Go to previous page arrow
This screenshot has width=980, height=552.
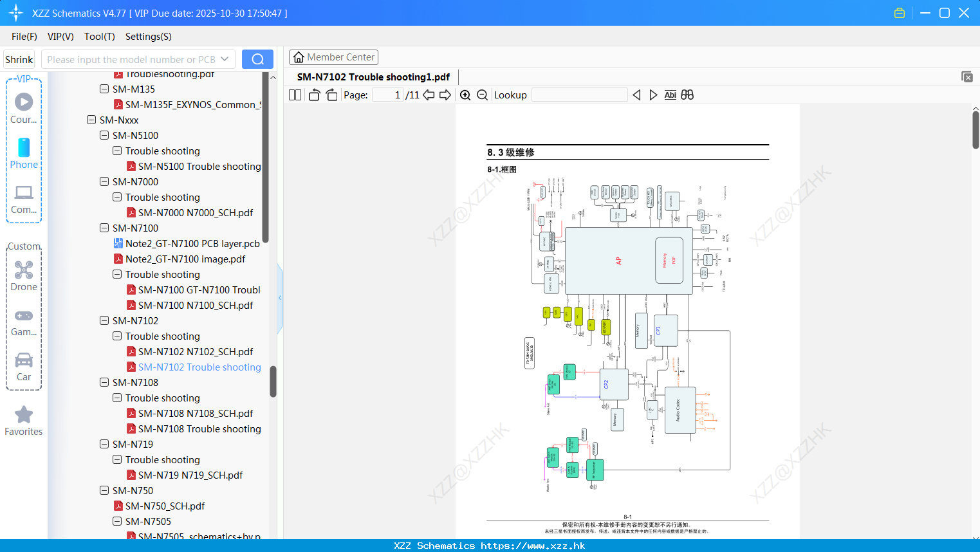(429, 95)
